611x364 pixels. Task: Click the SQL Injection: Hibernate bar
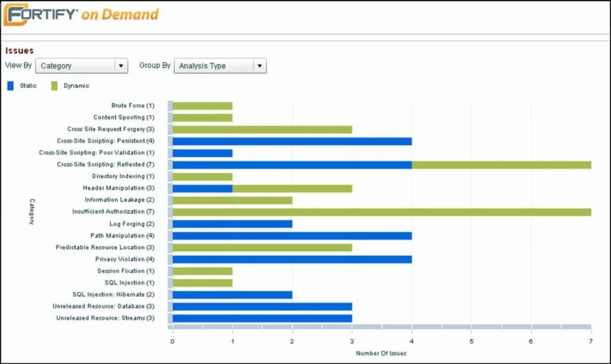click(233, 295)
